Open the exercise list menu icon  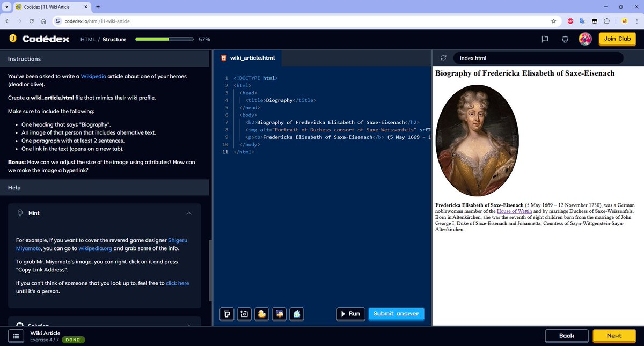16,336
